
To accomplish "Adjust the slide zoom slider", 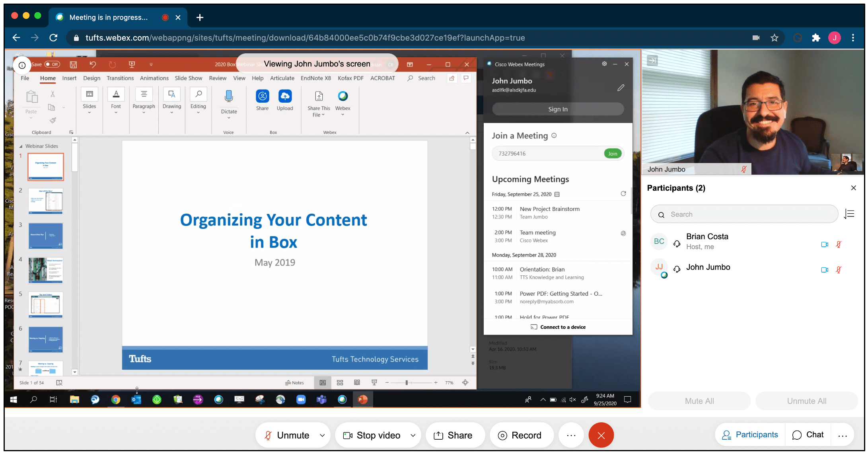I will (x=407, y=382).
